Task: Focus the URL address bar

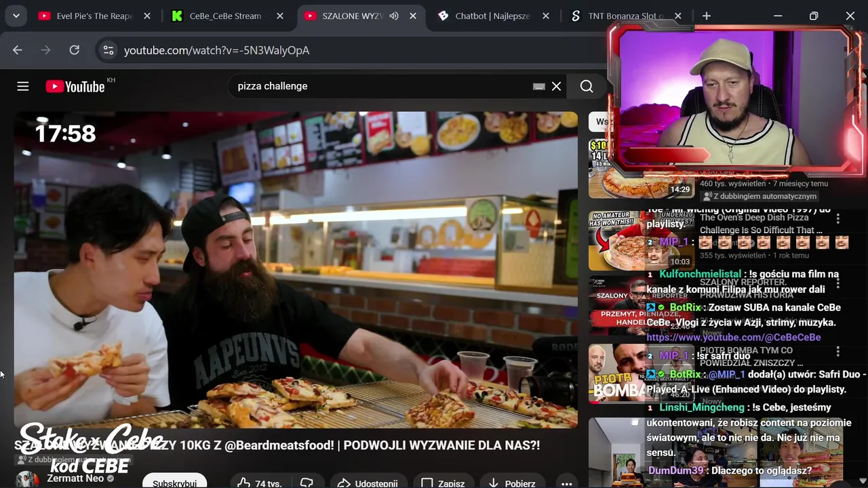Action: 353,50
